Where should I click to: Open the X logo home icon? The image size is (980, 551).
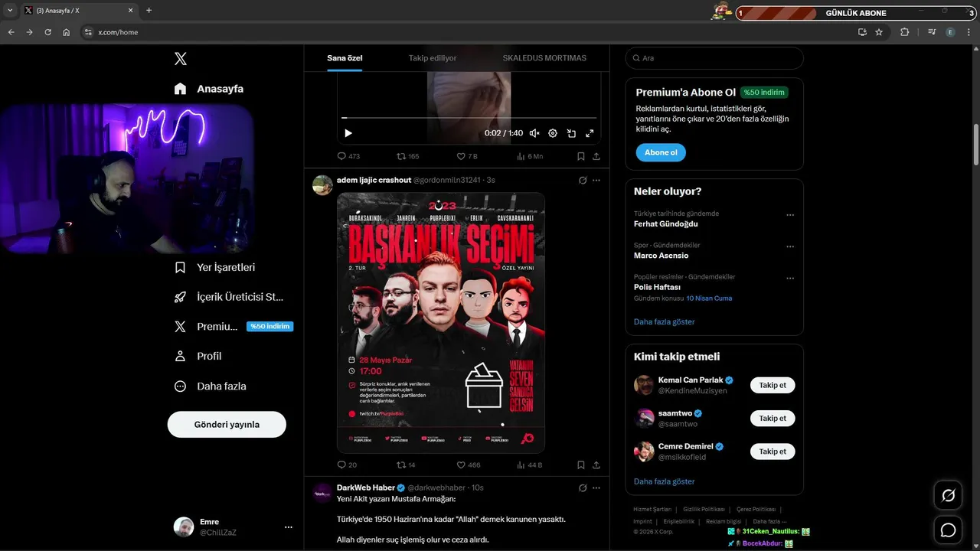(x=181, y=59)
